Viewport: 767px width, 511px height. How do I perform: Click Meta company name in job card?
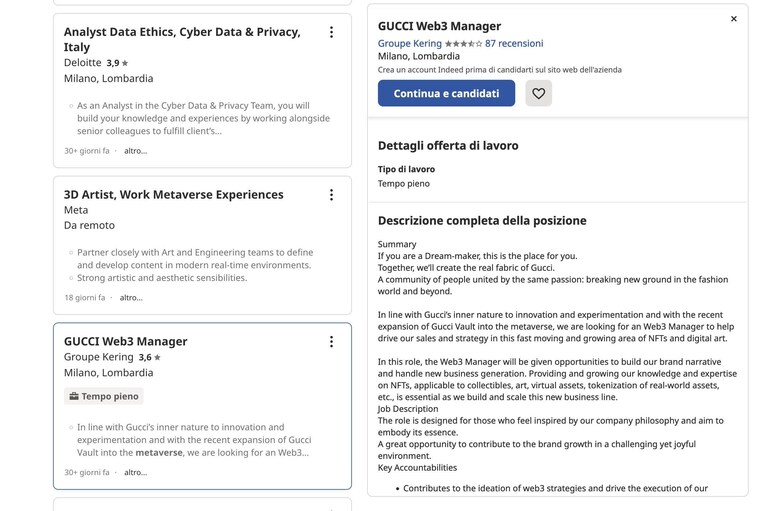76,210
